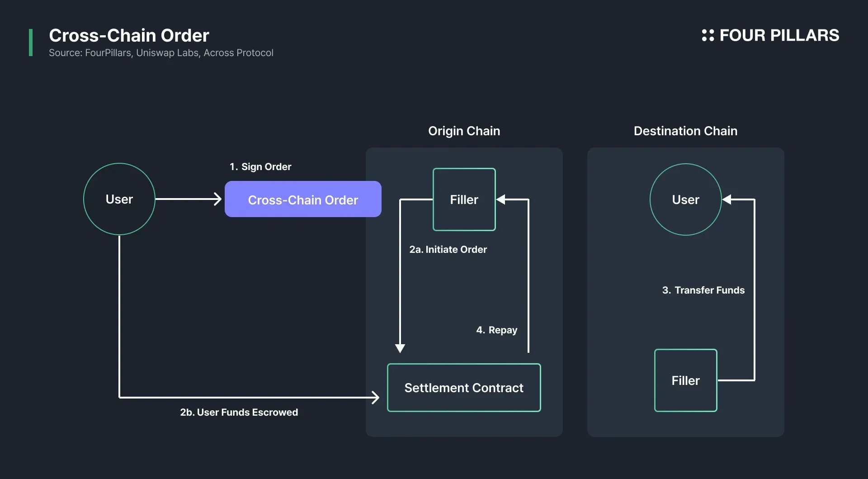The width and height of the screenshot is (868, 479).
Task: Click the User circle in Destination Chain
Action: 685,199
